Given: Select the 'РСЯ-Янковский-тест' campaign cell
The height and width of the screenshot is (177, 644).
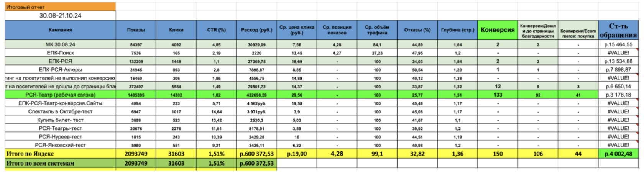Looking at the screenshot, I should point(60,146).
